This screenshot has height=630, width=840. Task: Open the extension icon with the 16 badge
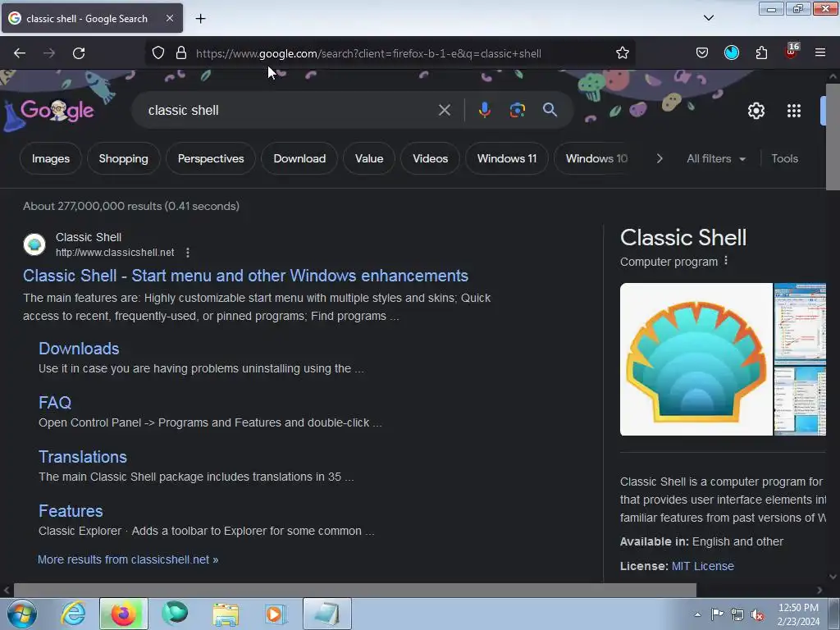pyautogui.click(x=792, y=52)
